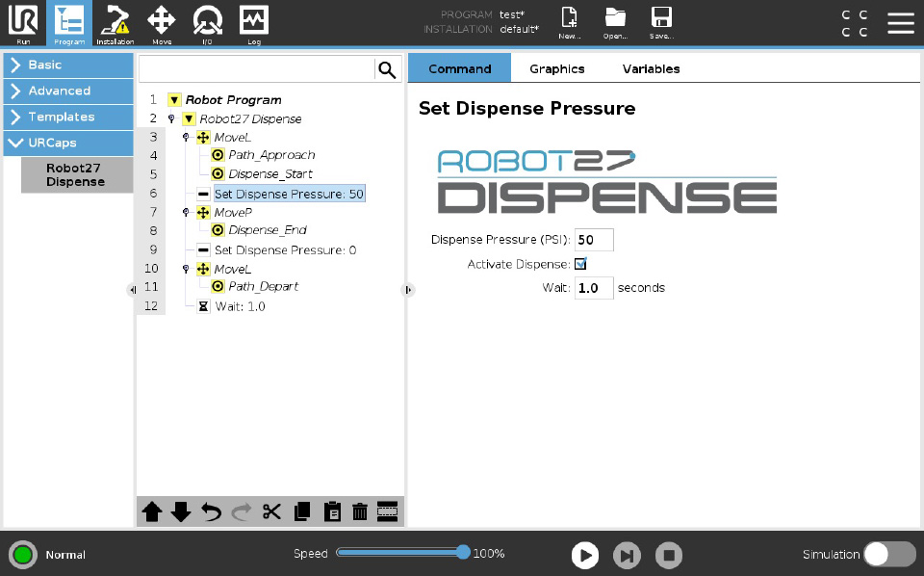Open the Variables tab
The image size is (924, 576).
pos(651,68)
